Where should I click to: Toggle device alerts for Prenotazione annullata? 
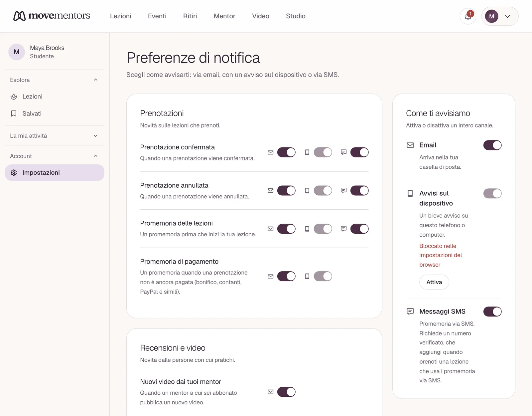pos(323,190)
